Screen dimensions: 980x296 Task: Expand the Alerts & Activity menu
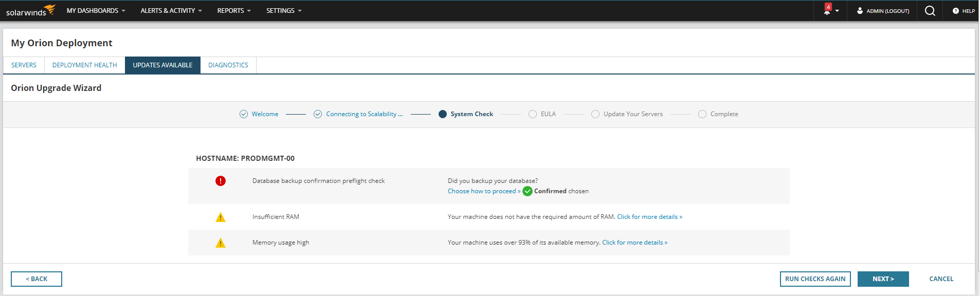171,11
